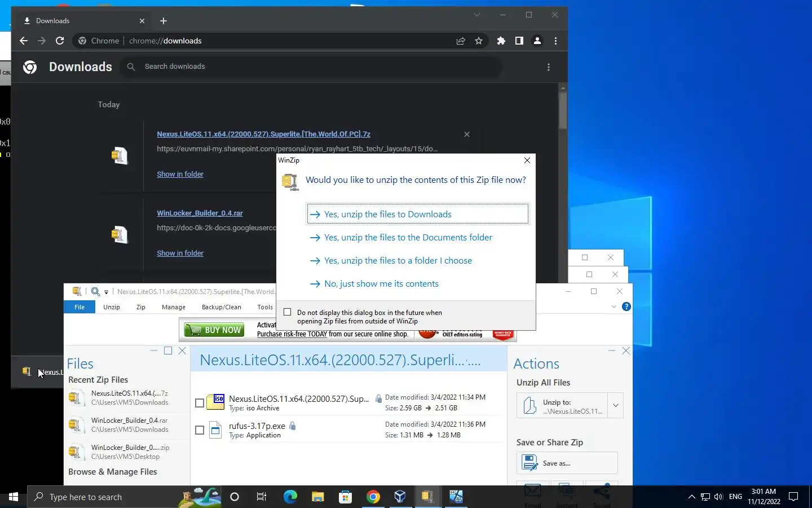The height and width of the screenshot is (508, 812).
Task: Open Windows Start menu
Action: 14,497
